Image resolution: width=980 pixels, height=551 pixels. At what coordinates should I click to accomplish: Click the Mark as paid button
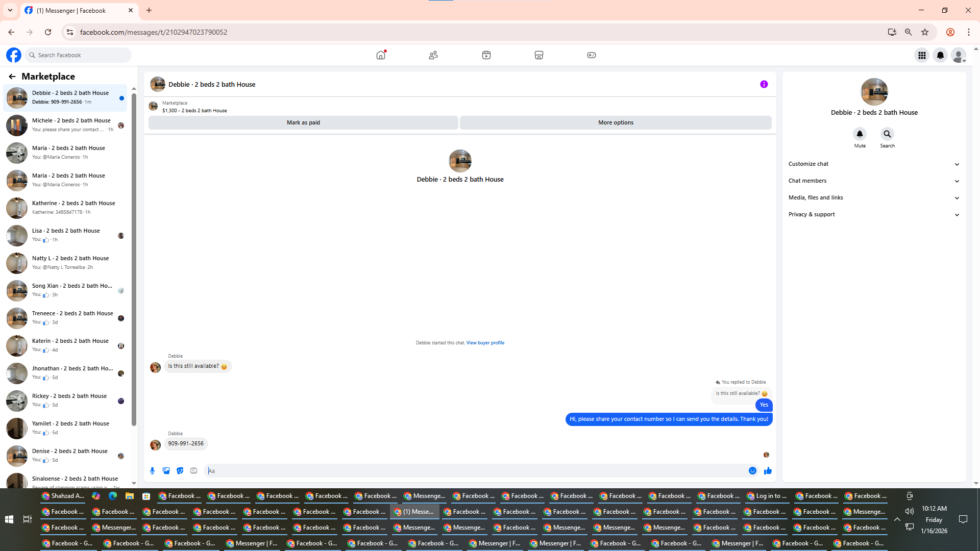click(x=303, y=122)
